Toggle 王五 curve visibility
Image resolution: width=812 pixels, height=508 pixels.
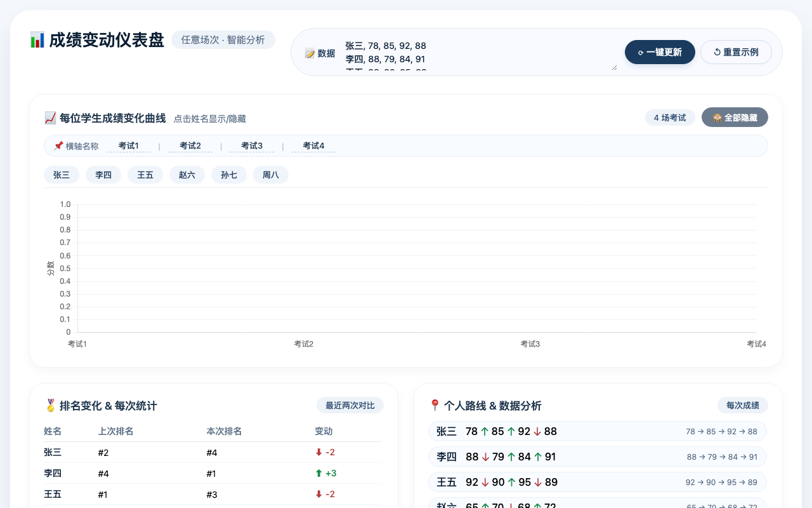click(145, 175)
